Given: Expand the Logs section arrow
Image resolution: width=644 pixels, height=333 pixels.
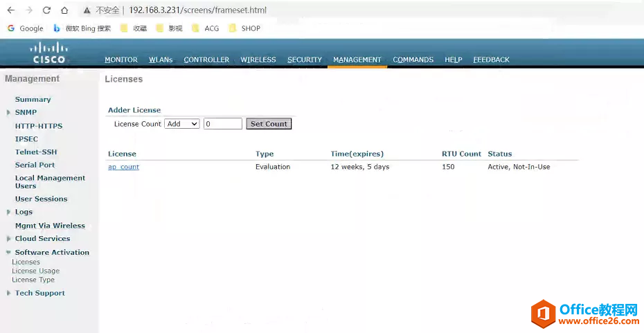Looking at the screenshot, I should click(x=8, y=213).
